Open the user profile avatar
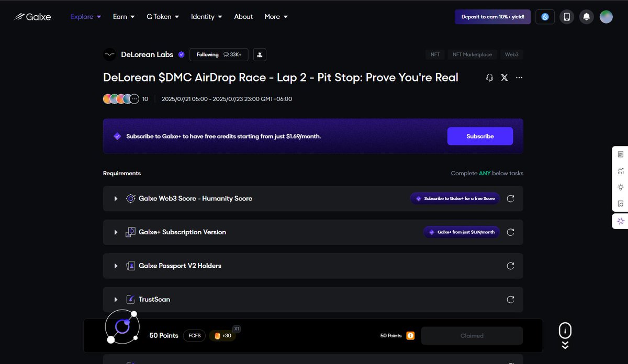The height and width of the screenshot is (364, 628). [x=606, y=17]
